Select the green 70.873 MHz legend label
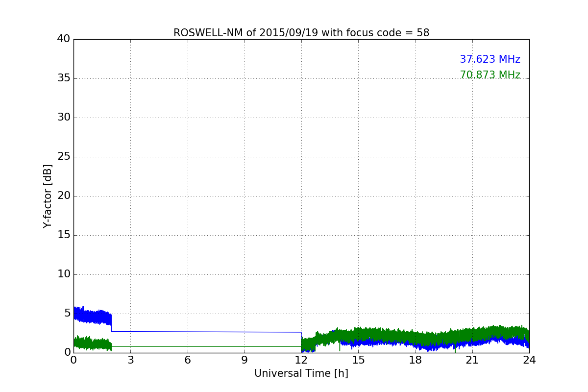The image size is (588, 392). tap(490, 75)
